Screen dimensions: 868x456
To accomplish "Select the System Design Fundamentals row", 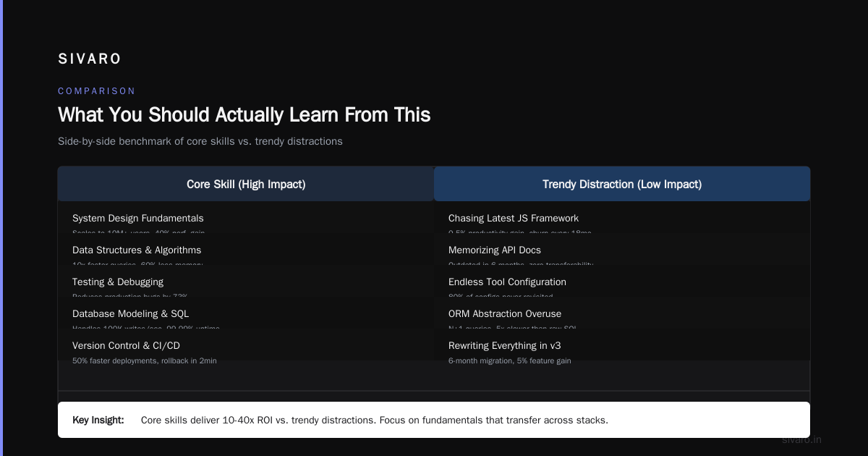I will coord(246,217).
